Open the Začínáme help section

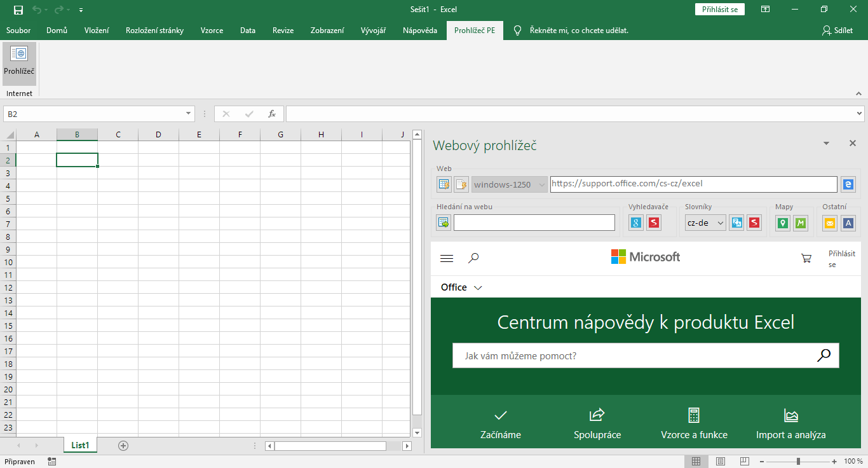click(501, 425)
